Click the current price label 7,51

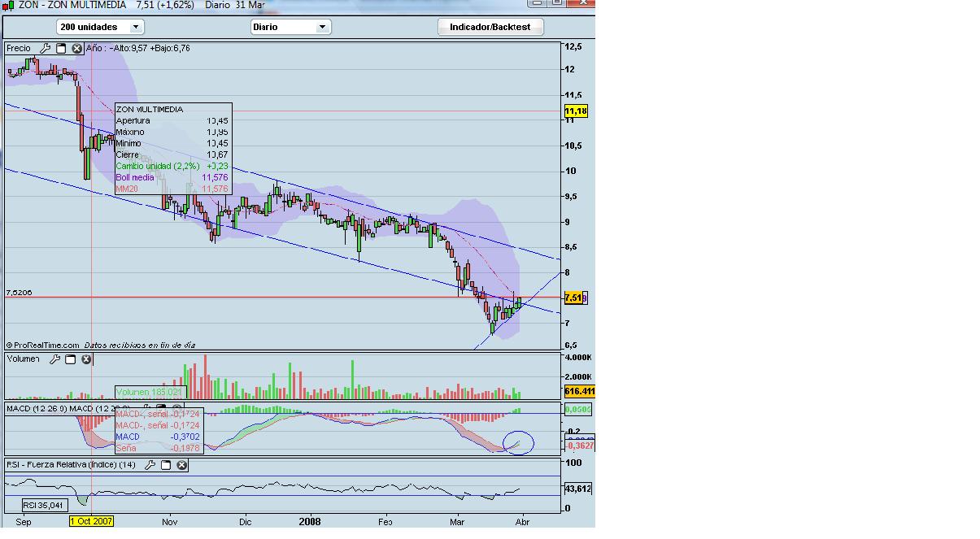coord(576,298)
